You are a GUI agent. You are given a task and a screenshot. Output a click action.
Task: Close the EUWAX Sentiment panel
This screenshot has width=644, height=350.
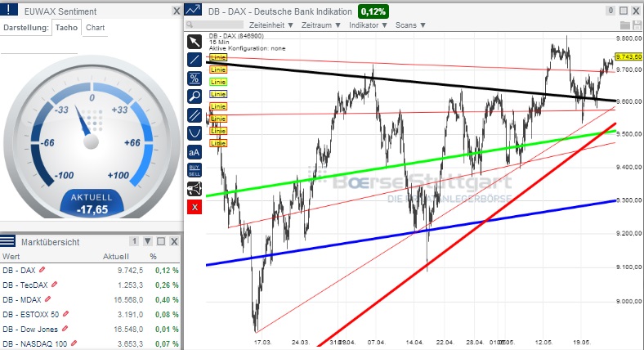[x=177, y=11]
